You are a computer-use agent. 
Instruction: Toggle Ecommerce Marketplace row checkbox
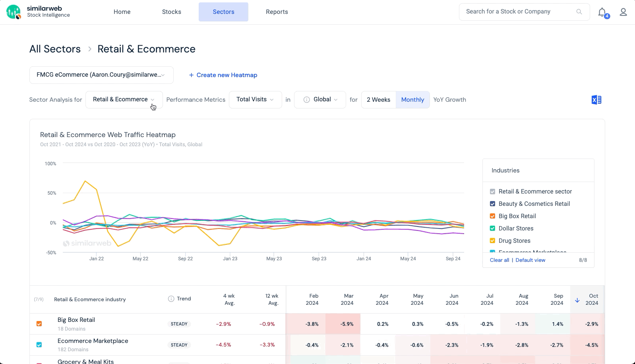click(x=39, y=345)
